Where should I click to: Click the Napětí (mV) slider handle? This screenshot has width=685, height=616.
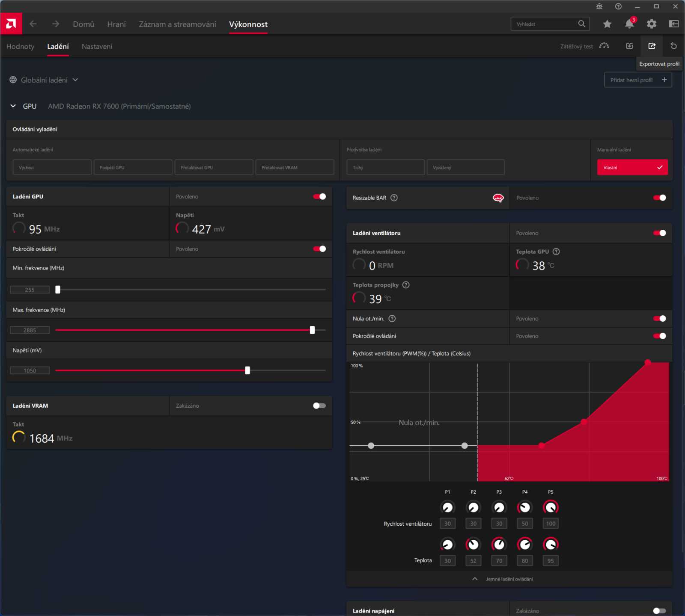(x=247, y=370)
